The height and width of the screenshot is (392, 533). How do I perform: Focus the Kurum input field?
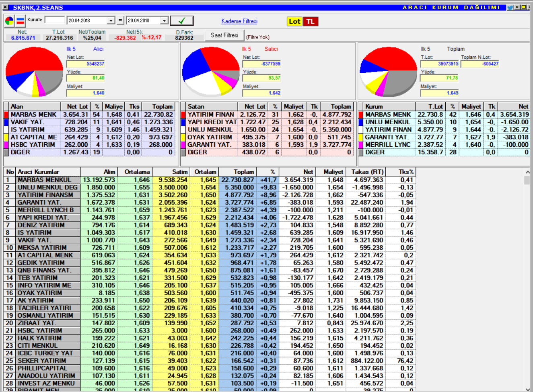coord(55,20)
